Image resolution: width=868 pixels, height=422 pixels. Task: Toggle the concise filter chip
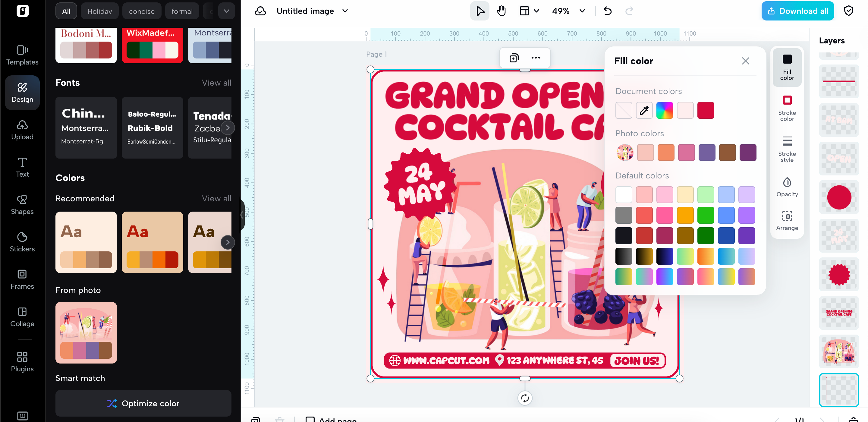142,11
